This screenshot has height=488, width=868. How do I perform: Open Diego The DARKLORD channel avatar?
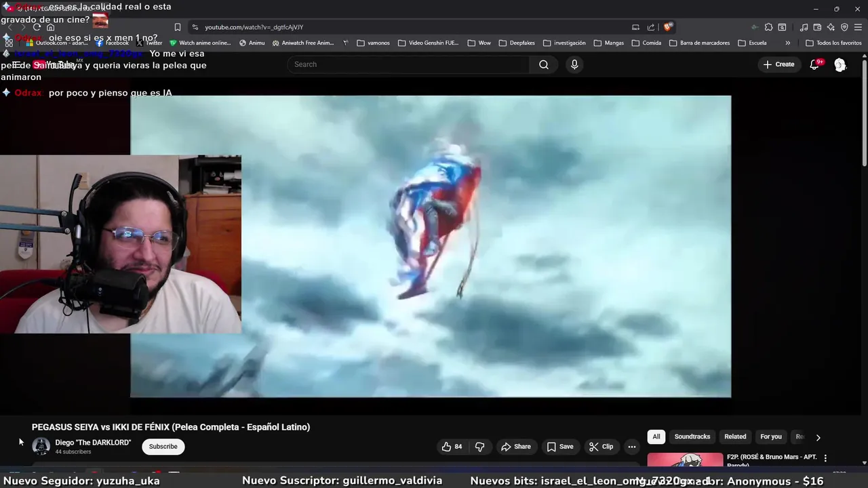41,446
